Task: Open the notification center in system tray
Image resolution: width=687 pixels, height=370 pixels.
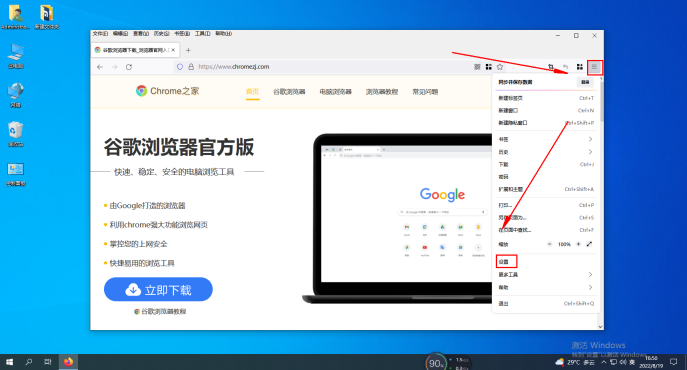Action: [x=673, y=362]
